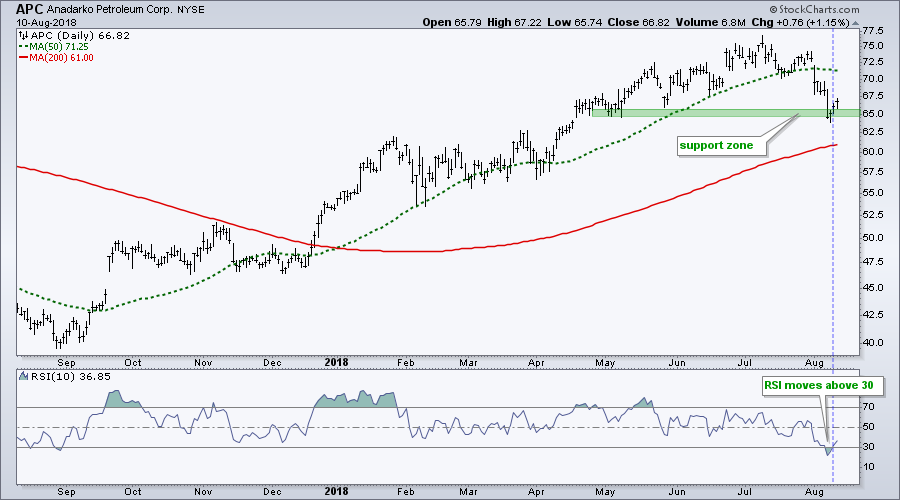Click the APC ticker symbol title
Screen dimensions: 900x500
29,9
